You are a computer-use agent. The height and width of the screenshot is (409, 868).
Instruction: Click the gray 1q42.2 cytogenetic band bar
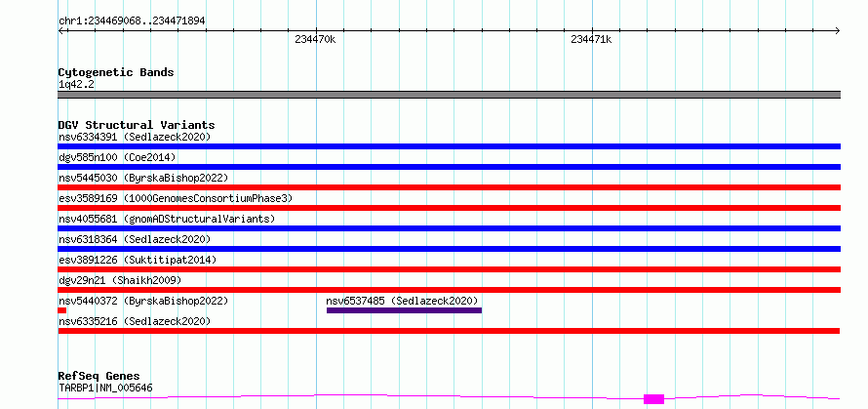pos(449,95)
